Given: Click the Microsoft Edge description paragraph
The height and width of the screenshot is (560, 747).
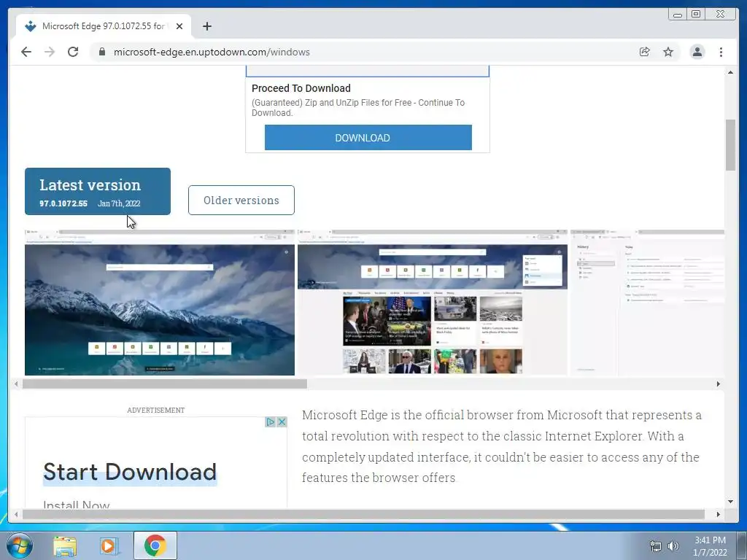Looking at the screenshot, I should click(502, 446).
